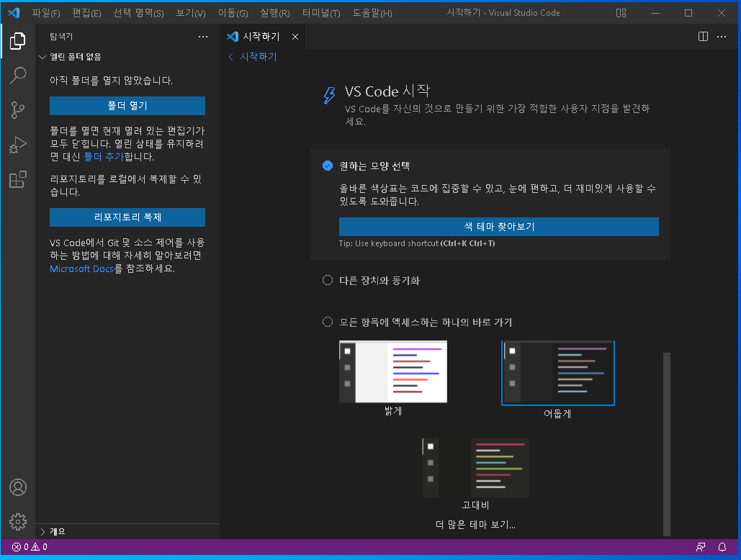
Task: Click the VS Code 시작 heading
Action: 387,91
